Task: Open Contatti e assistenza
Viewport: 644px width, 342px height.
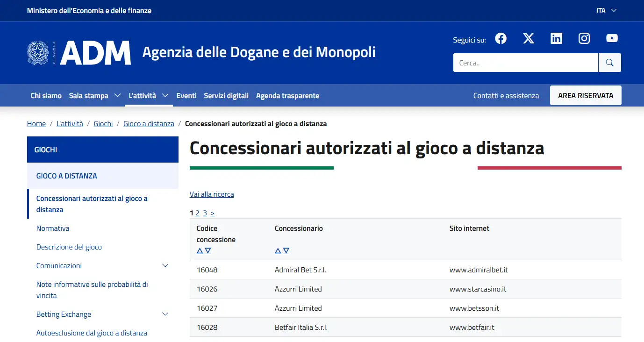Action: (x=506, y=96)
